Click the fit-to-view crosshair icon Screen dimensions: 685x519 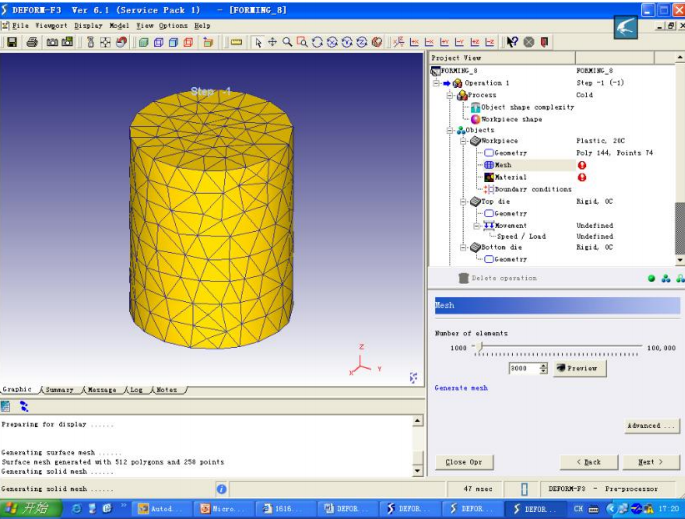[105, 42]
